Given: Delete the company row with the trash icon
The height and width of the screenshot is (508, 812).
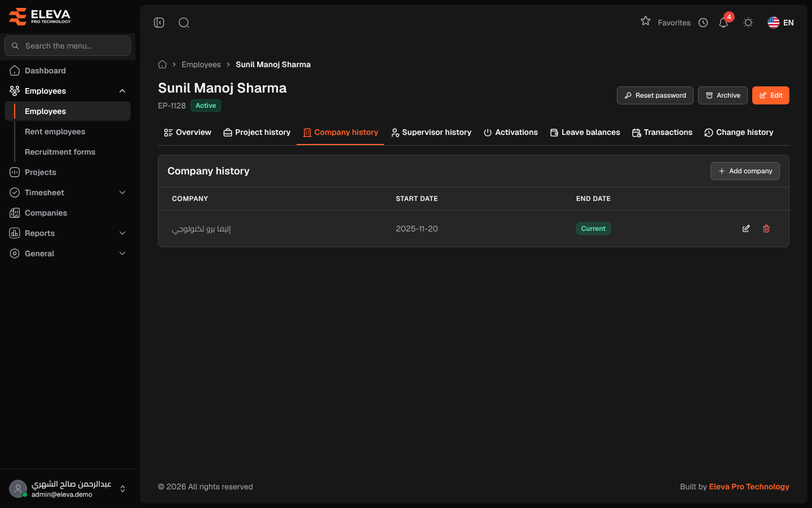Looking at the screenshot, I should [x=766, y=229].
